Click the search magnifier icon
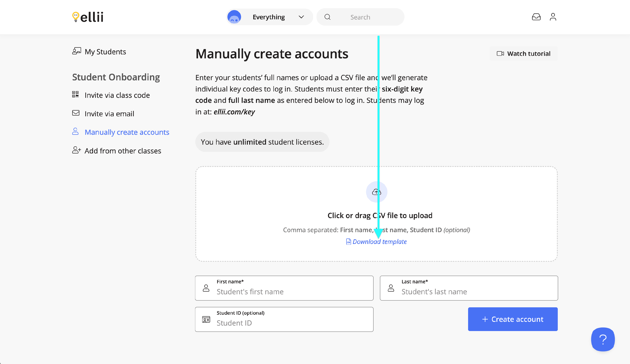The image size is (630, 364). (328, 17)
